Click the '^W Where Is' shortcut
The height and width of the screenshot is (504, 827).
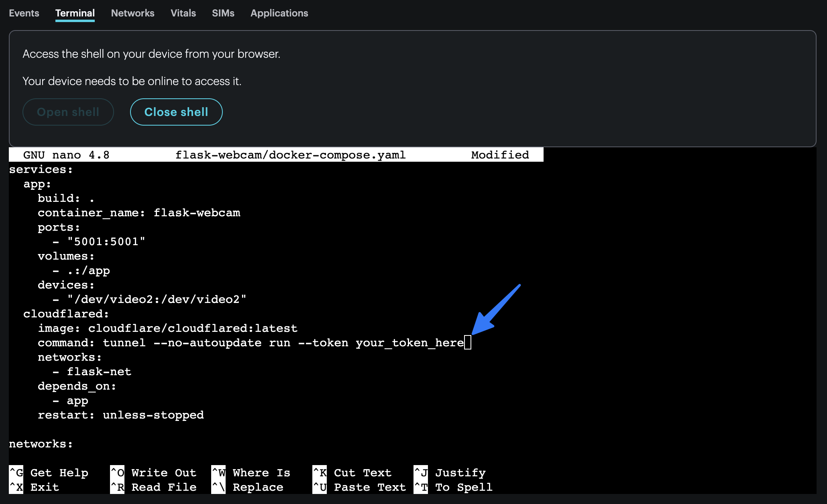[x=251, y=473]
